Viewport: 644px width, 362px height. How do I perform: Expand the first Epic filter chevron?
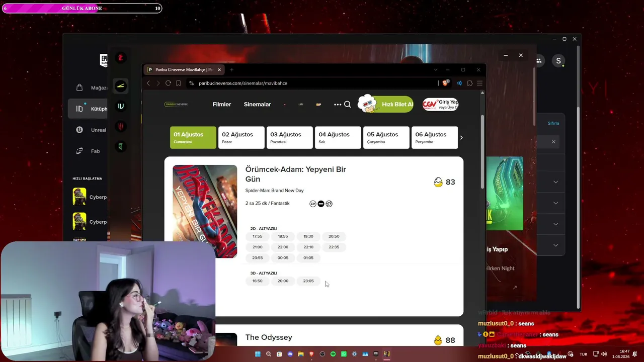click(x=555, y=182)
